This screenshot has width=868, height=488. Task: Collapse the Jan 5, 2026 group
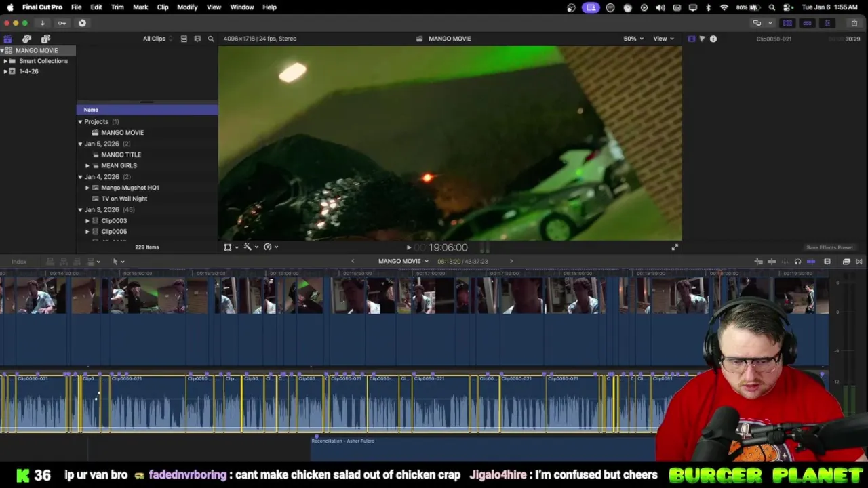tap(80, 144)
